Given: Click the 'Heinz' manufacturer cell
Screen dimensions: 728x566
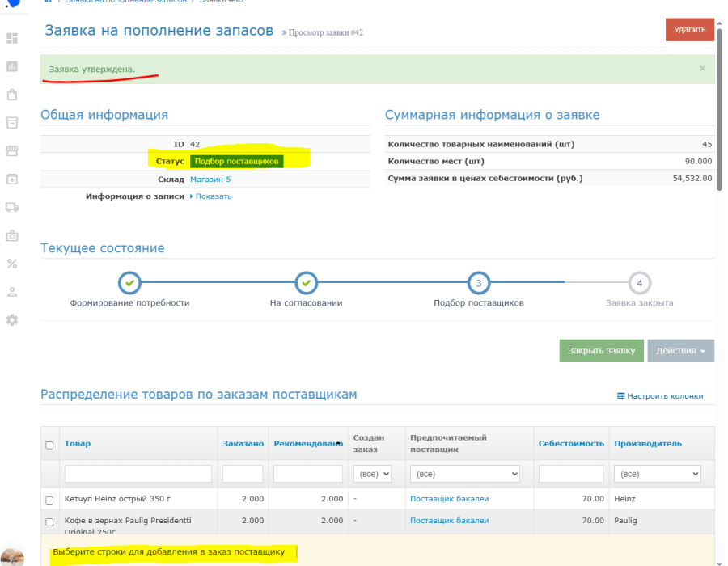Looking at the screenshot, I should 624,499.
